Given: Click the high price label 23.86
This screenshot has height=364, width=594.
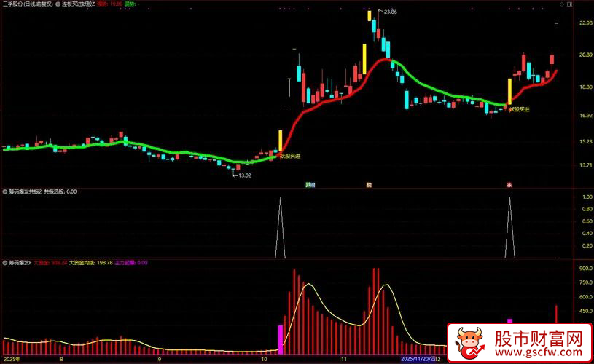Looking at the screenshot, I should pos(390,12).
